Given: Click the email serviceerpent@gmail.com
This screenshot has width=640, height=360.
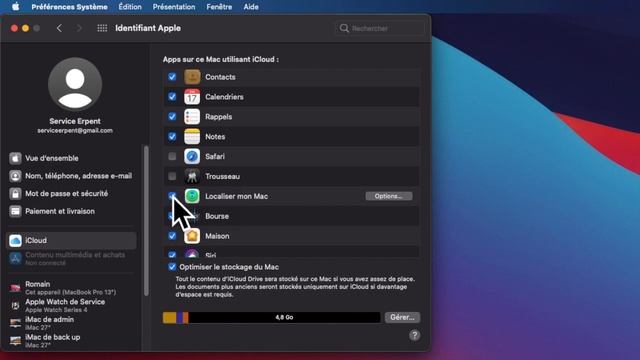Looking at the screenshot, I should [75, 131].
